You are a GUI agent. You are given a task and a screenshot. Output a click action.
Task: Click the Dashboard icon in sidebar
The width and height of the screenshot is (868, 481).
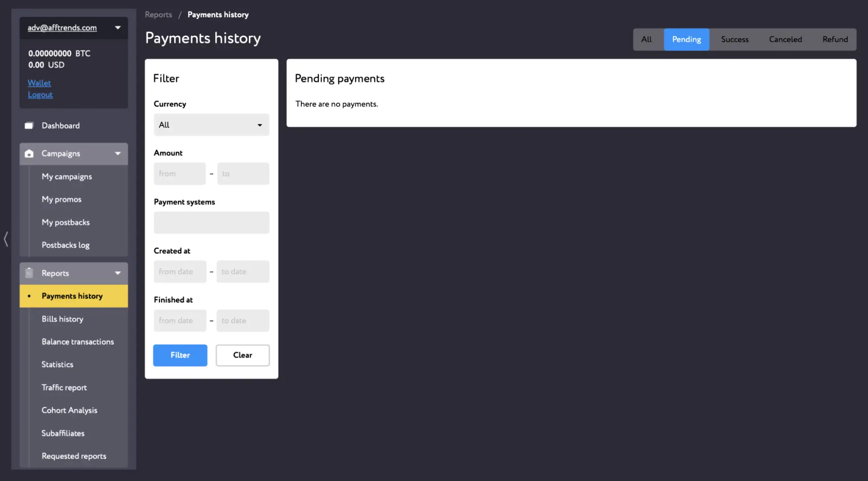click(x=29, y=126)
